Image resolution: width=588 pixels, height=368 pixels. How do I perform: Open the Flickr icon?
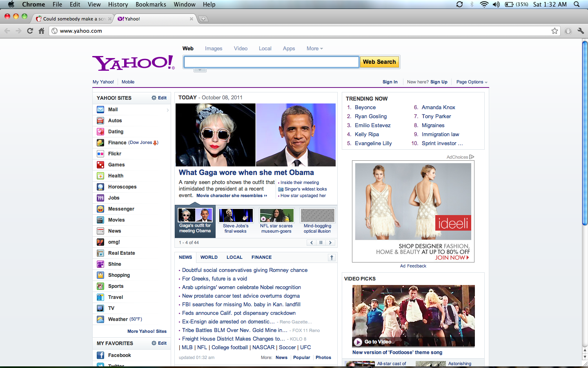click(x=100, y=154)
